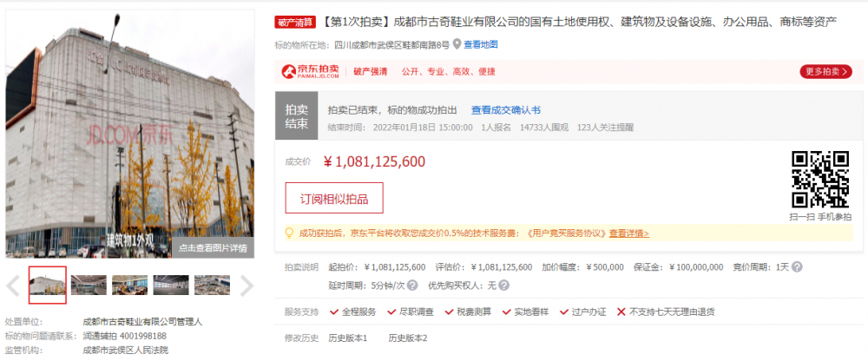Click the address 四川成都市武侯区鞋都南路8号
The image size is (868, 361).
[x=392, y=44]
